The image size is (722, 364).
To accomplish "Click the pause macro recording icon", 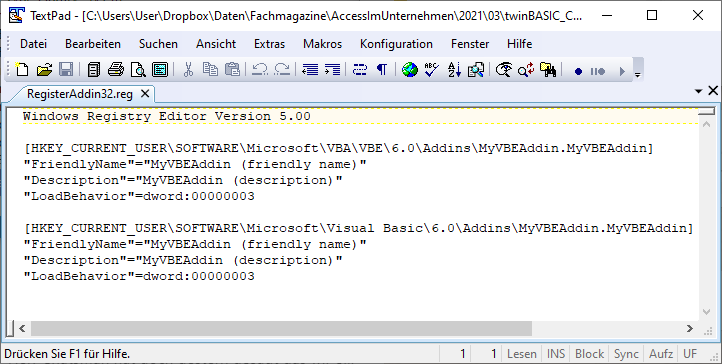I will (598, 71).
